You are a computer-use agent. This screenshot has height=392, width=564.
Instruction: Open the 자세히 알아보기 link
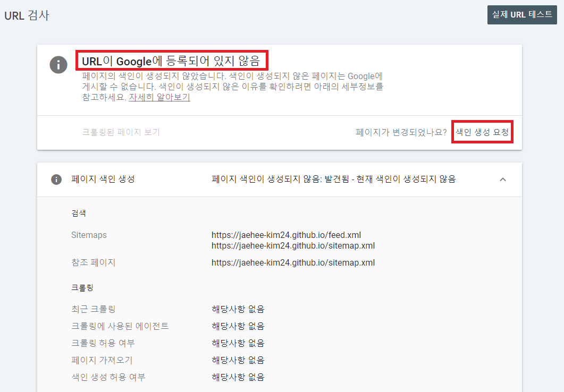pyautogui.click(x=159, y=97)
